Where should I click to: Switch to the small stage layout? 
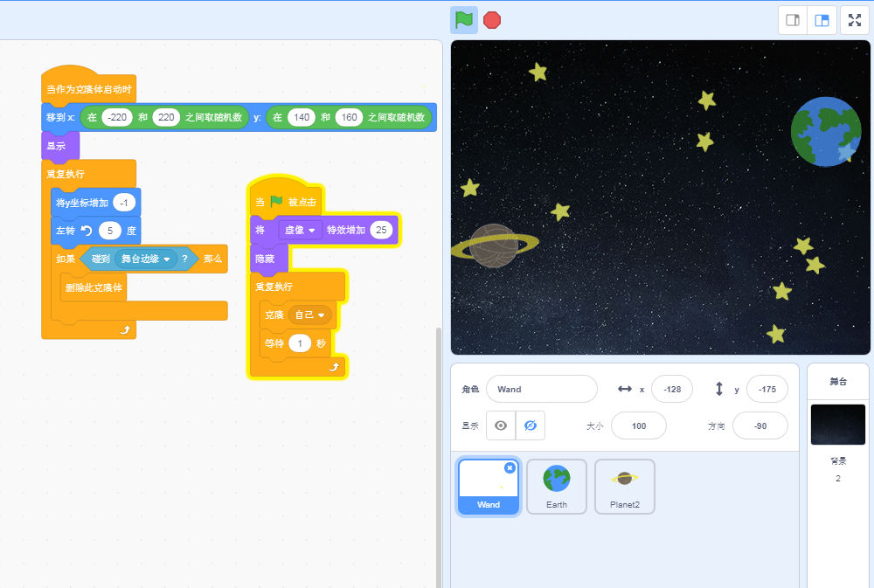pyautogui.click(x=793, y=20)
